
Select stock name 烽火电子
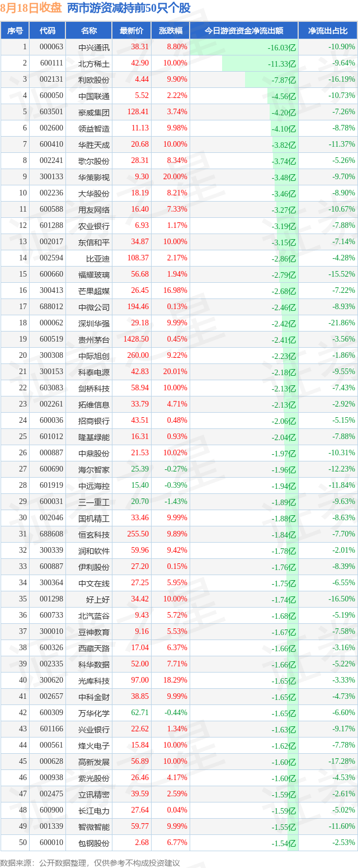click(94, 746)
